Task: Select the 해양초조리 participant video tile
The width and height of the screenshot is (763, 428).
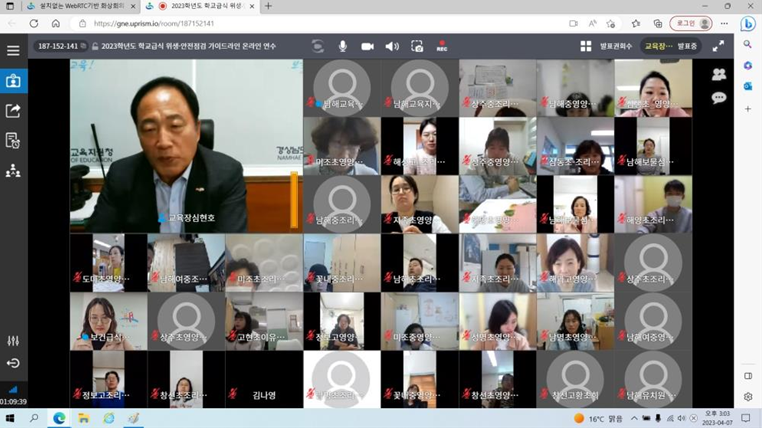Action: (653, 204)
